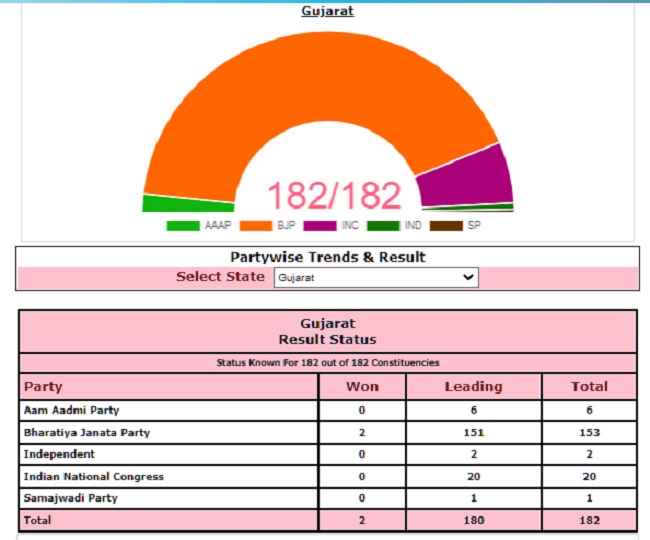Click the 182/182 count in chart center

(x=333, y=196)
